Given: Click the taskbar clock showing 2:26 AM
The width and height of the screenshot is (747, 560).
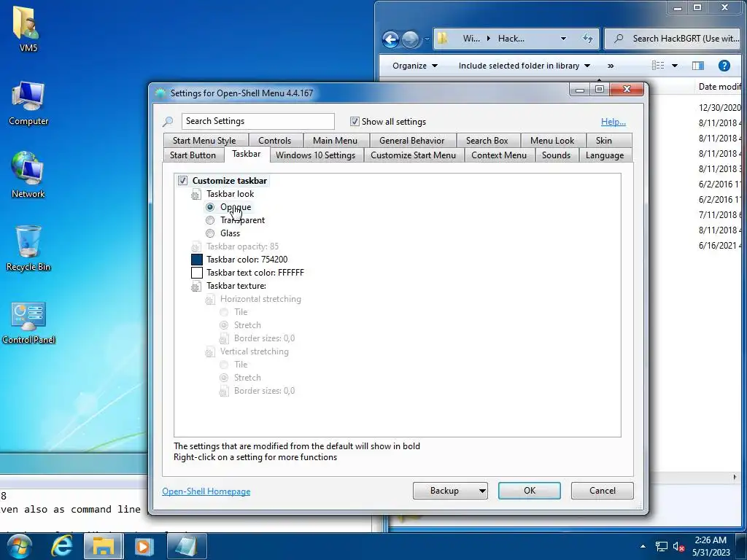Looking at the screenshot, I should click(711, 546).
